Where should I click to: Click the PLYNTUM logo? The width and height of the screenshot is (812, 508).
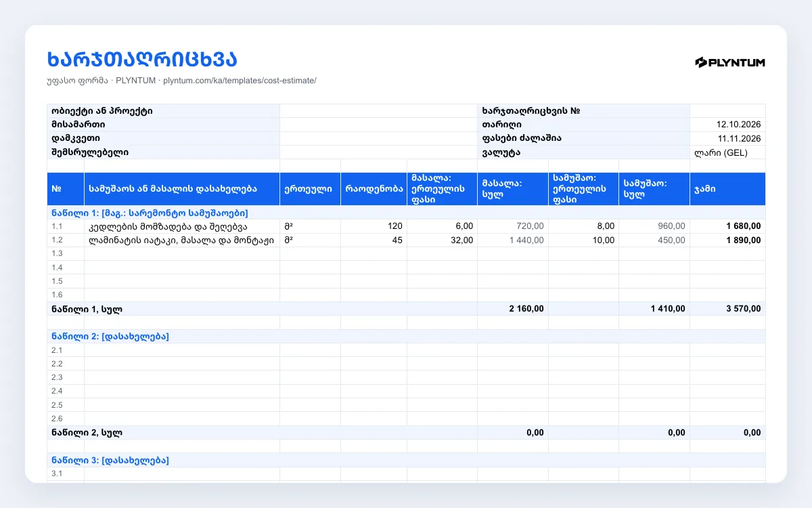click(x=730, y=62)
